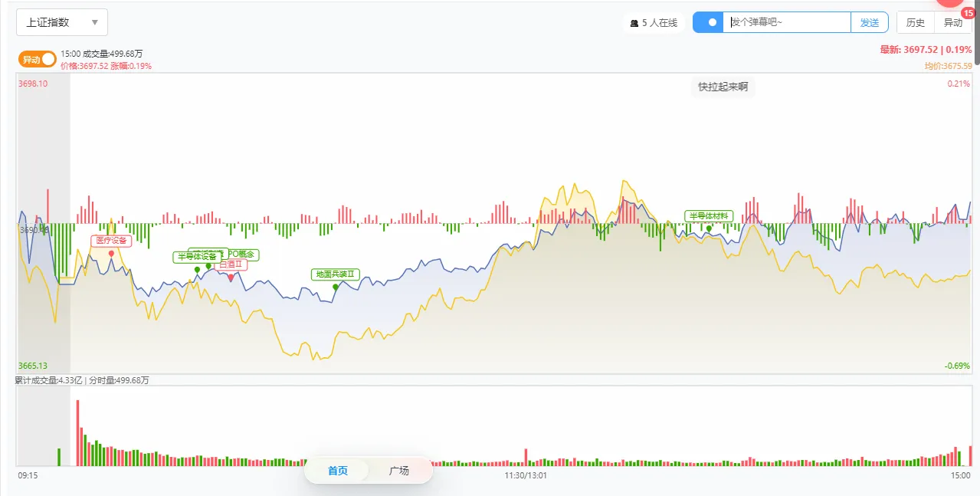Image resolution: width=980 pixels, height=496 pixels.
Task: Click the 发送 send button
Action: coord(870,22)
